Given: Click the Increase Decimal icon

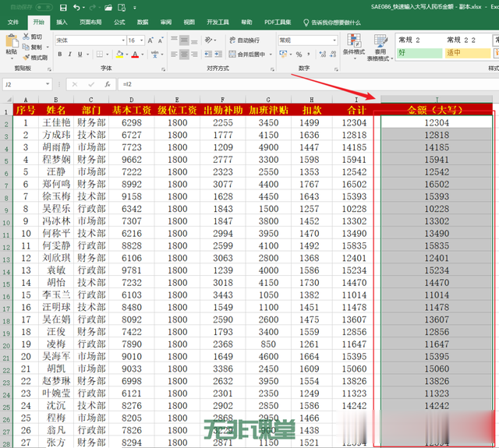Looking at the screenshot, I should click(323, 55).
